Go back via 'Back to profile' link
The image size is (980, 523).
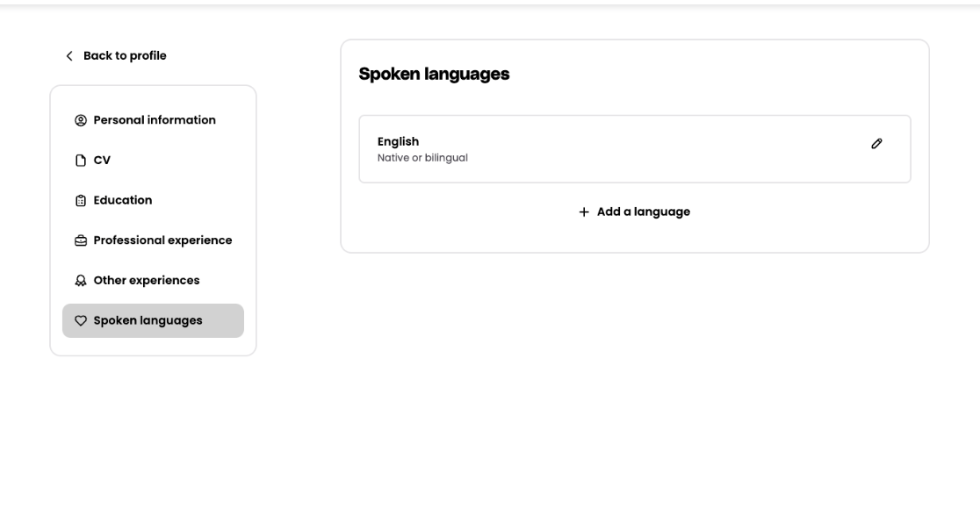(x=124, y=56)
